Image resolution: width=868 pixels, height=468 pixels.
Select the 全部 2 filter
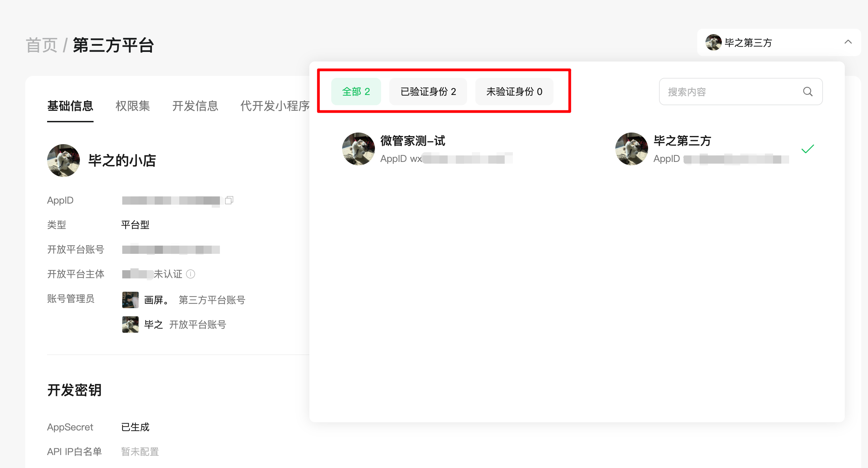click(356, 92)
